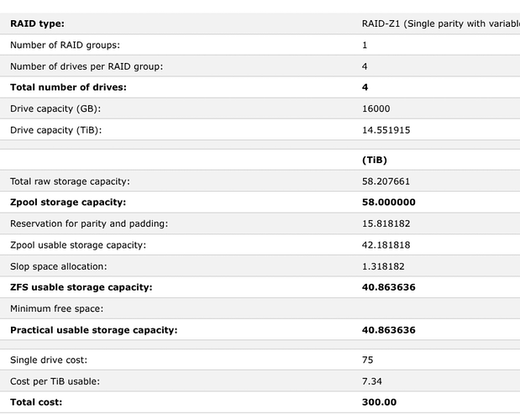Click the ZFS usable storage capacity value
This screenshot has width=520, height=420.
pos(388,287)
